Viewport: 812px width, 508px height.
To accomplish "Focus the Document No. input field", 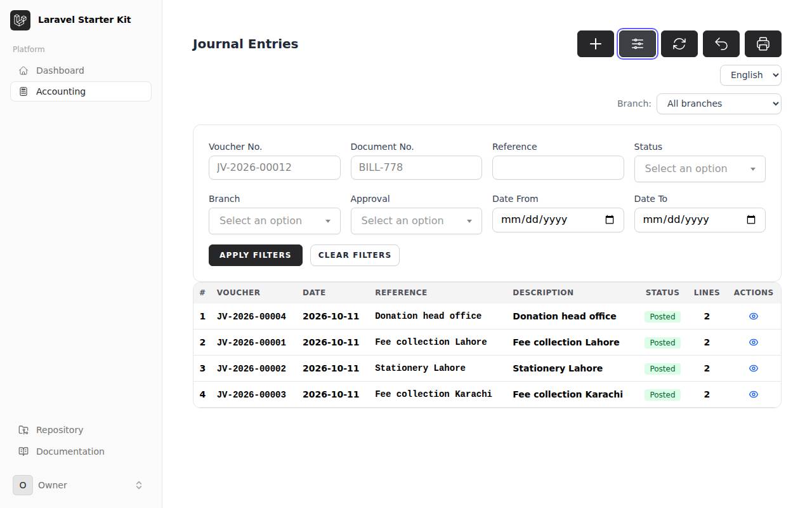I will [416, 168].
